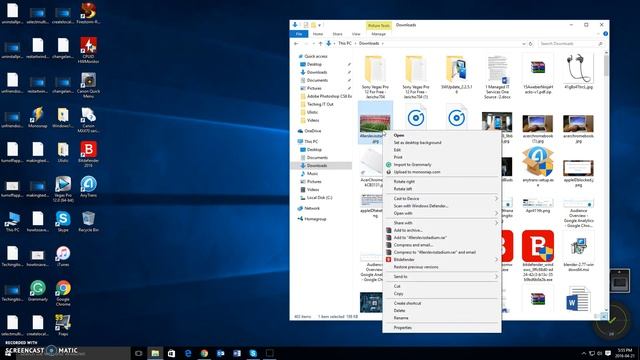Launch iTunes from the desktop
This screenshot has height=360, width=640.
63,256
